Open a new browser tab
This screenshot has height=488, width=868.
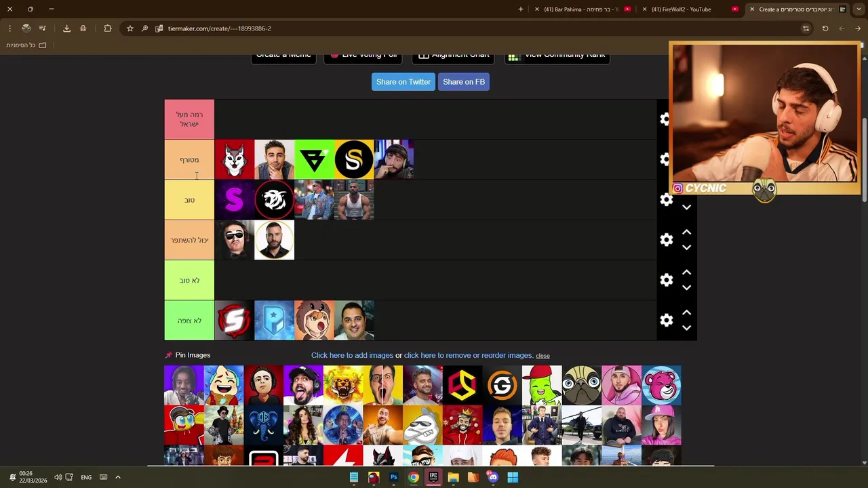[521, 9]
